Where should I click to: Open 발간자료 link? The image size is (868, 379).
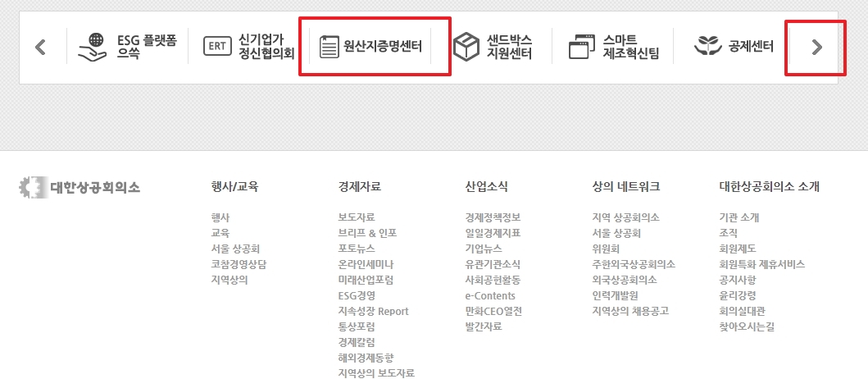click(484, 326)
